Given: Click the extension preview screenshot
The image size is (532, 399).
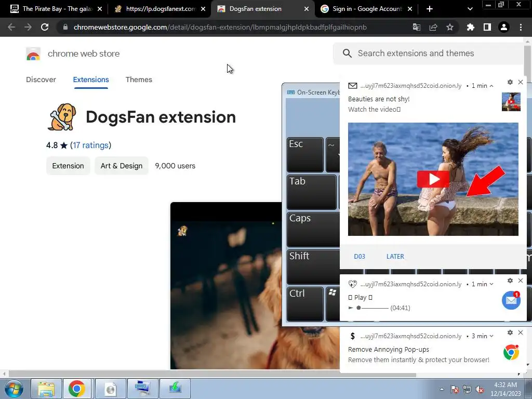Looking at the screenshot, I should pos(226,285).
